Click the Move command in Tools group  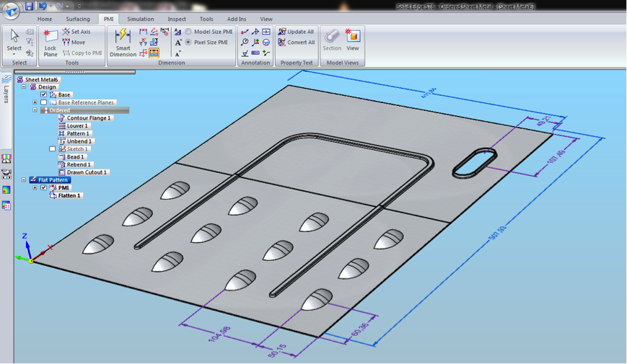click(x=74, y=43)
